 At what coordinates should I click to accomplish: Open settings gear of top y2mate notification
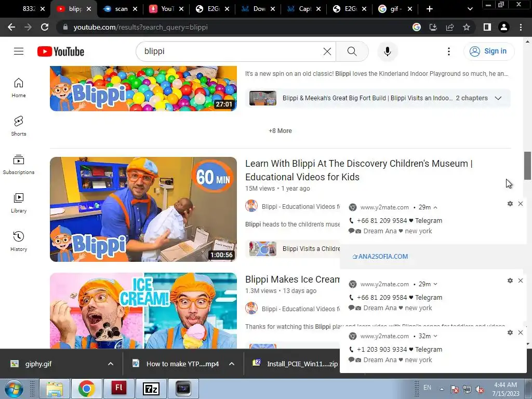tap(510, 204)
